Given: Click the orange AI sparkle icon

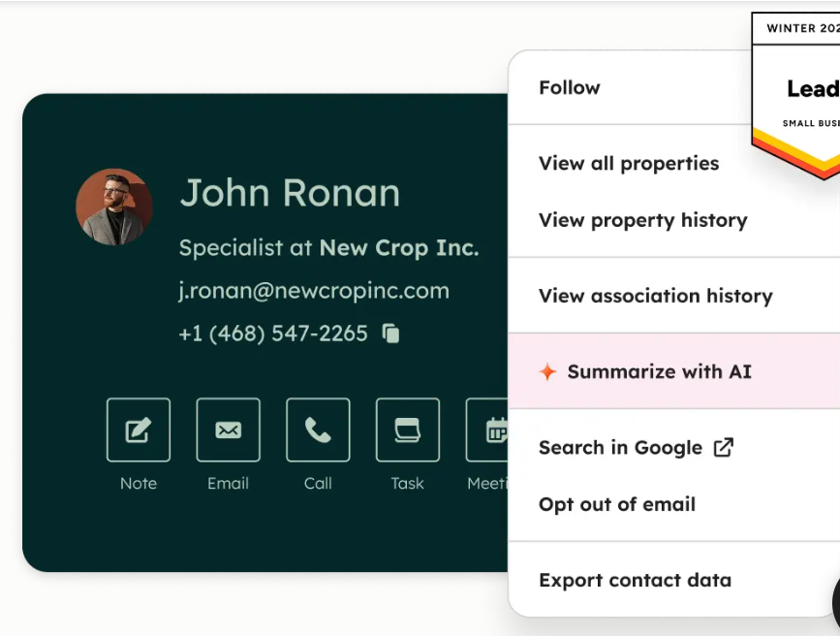Looking at the screenshot, I should click(x=547, y=371).
